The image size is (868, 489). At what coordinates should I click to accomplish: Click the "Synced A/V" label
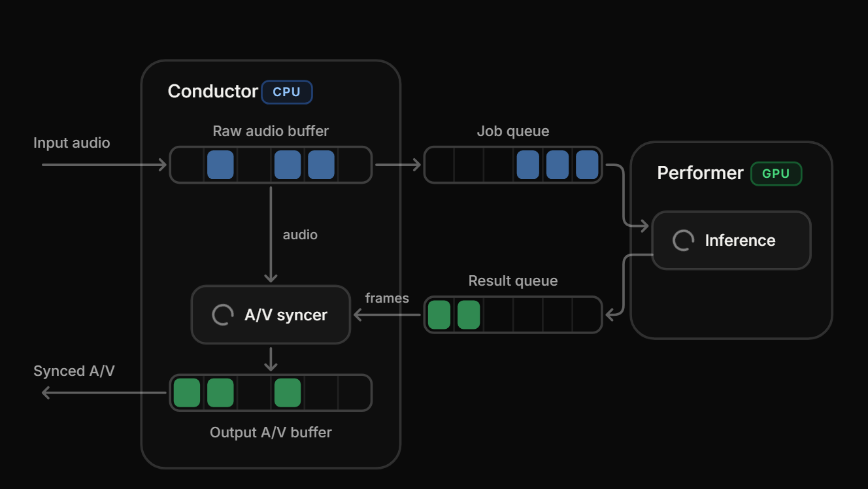74,371
